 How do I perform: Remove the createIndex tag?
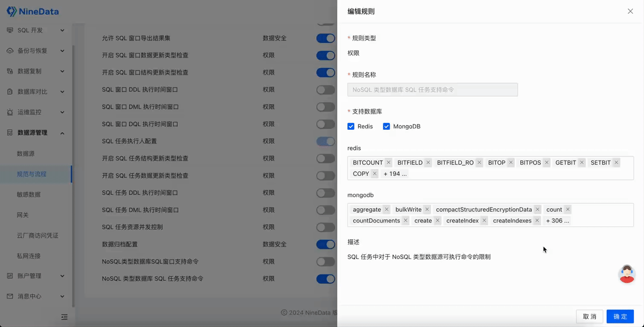pos(484,221)
